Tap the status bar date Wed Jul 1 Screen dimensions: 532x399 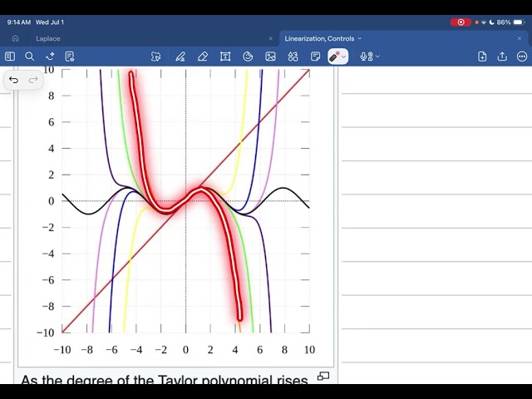[50, 22]
